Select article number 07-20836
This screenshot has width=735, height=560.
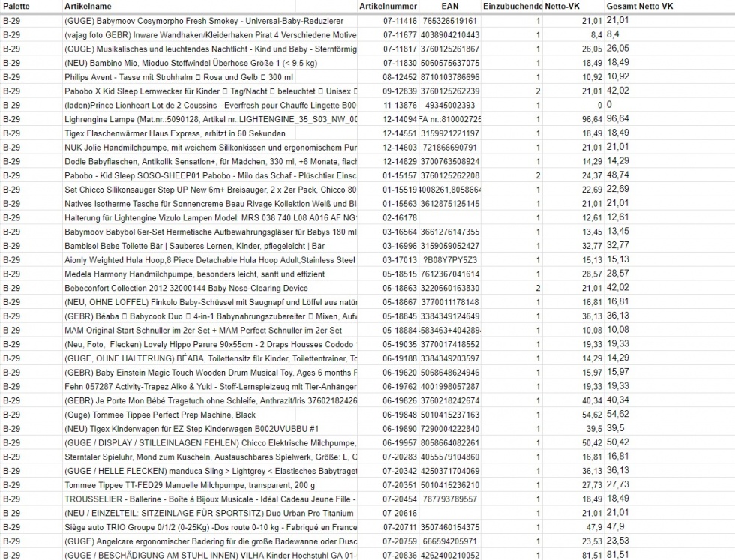click(x=400, y=556)
